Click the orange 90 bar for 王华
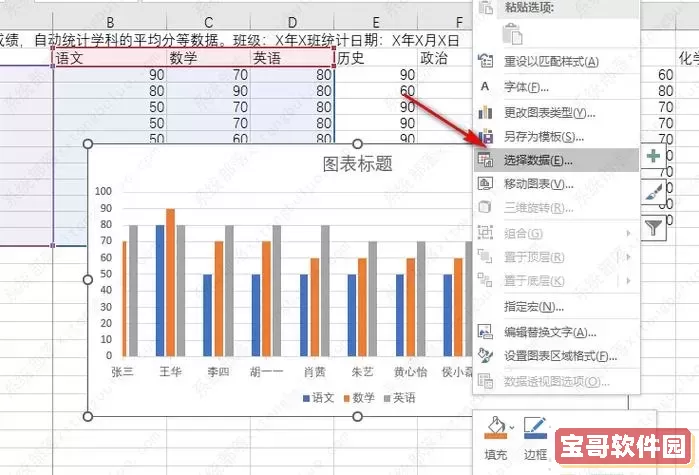Viewport: 699px width, 475px height. 170,282
